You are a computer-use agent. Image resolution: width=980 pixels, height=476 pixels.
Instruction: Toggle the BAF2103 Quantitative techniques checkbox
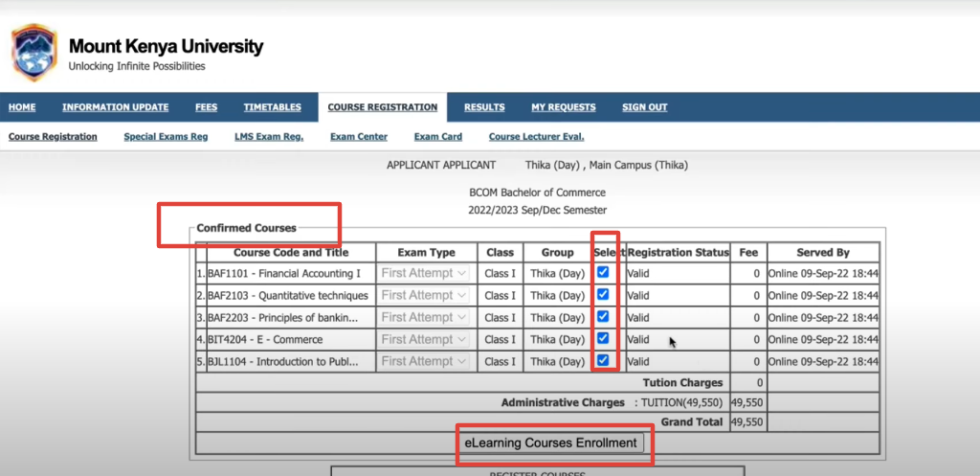coord(603,295)
